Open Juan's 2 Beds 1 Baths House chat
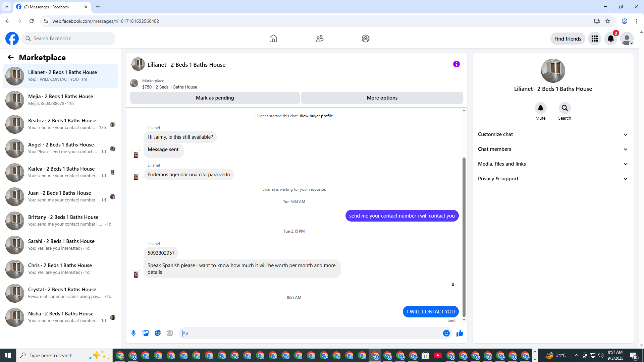The width and height of the screenshot is (644, 362). 60,197
